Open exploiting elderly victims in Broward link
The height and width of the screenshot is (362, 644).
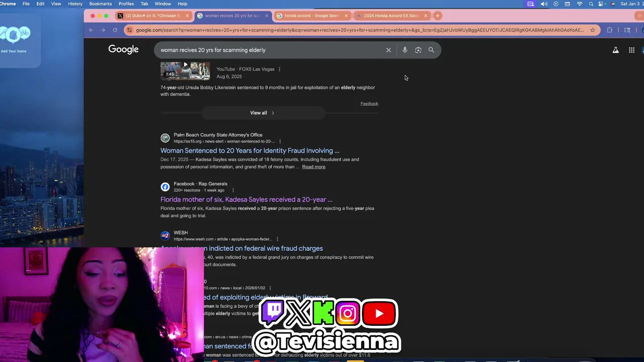(266, 297)
